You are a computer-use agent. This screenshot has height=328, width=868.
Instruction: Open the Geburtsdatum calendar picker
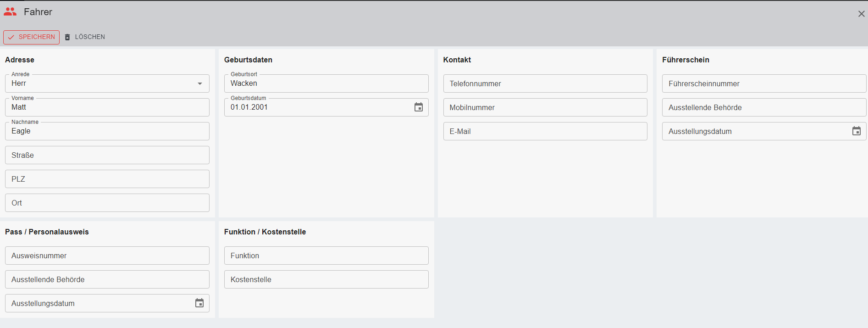[418, 107]
